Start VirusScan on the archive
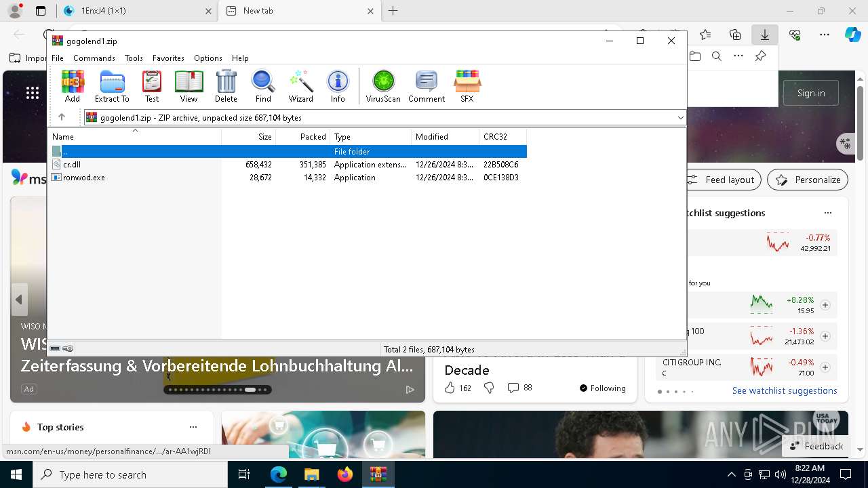 coord(383,86)
